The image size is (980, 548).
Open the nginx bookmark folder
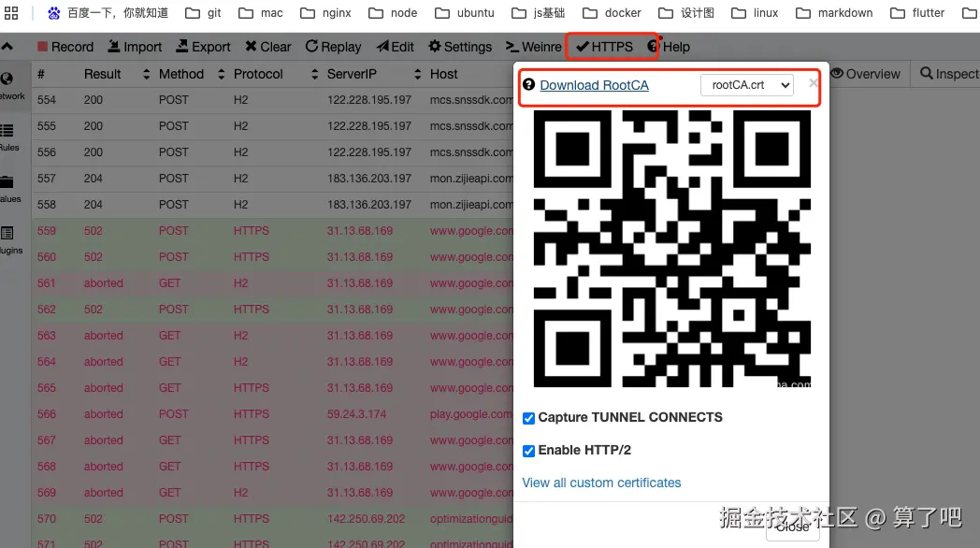pos(325,12)
